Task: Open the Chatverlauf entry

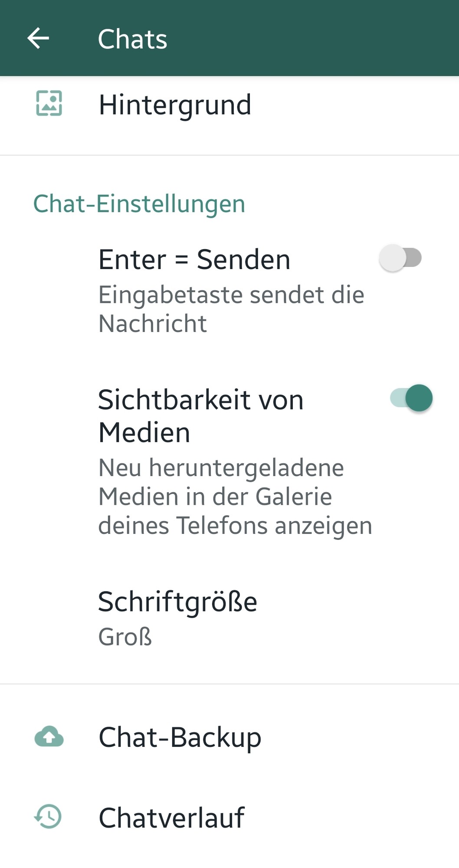Action: pyautogui.click(x=229, y=817)
